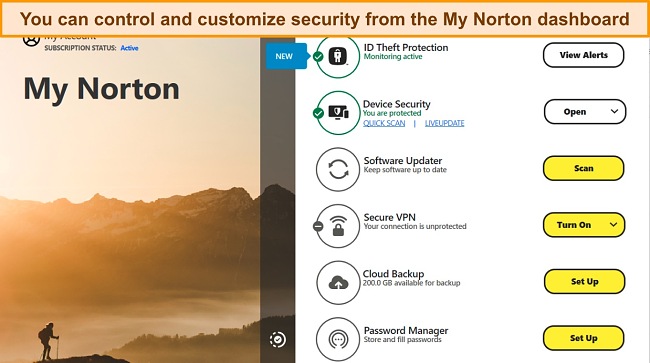The image size is (650, 363).
Task: Click the ID Theft Protection icon
Action: point(338,56)
